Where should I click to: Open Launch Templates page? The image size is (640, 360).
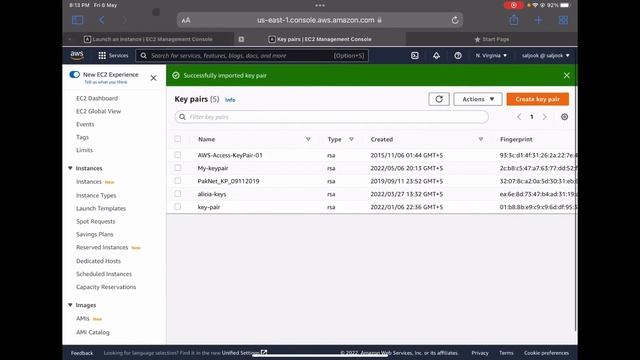coord(101,208)
